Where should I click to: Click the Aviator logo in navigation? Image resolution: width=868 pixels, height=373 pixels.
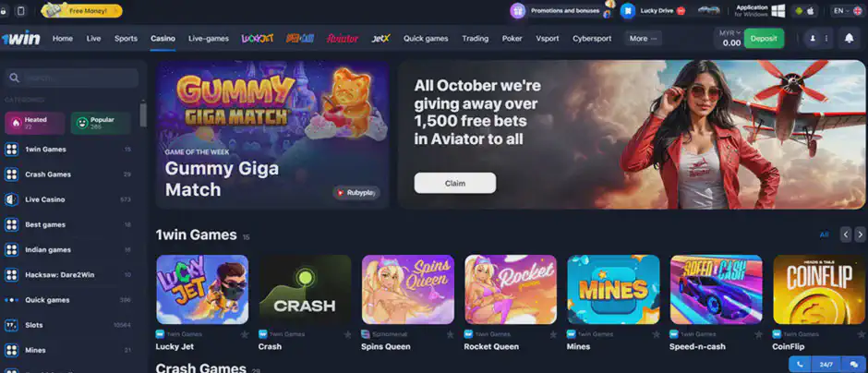coord(342,39)
